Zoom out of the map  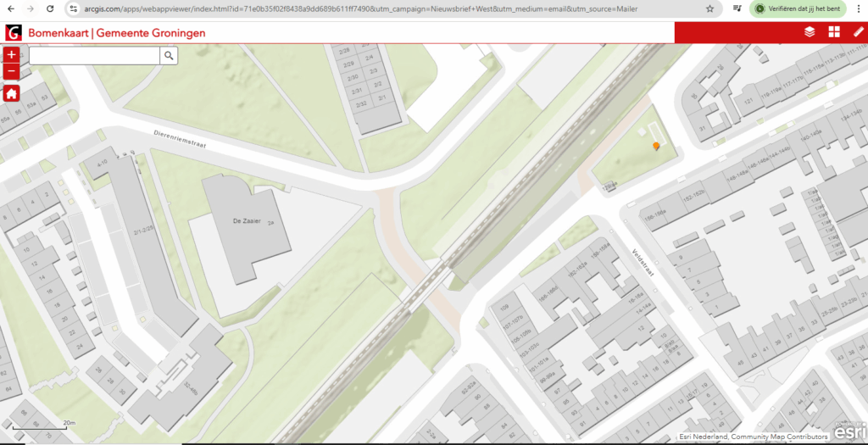pos(12,71)
